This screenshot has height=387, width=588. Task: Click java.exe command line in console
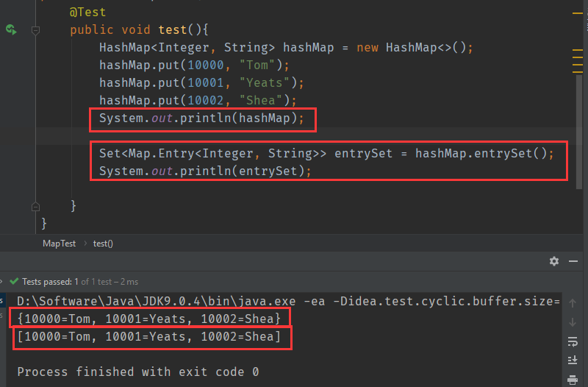click(288, 301)
